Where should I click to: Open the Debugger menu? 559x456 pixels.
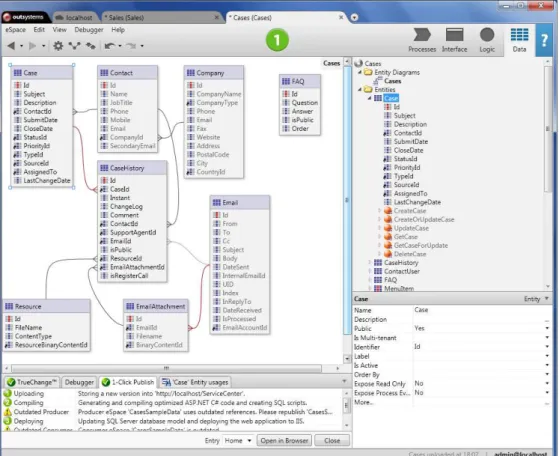(89, 30)
